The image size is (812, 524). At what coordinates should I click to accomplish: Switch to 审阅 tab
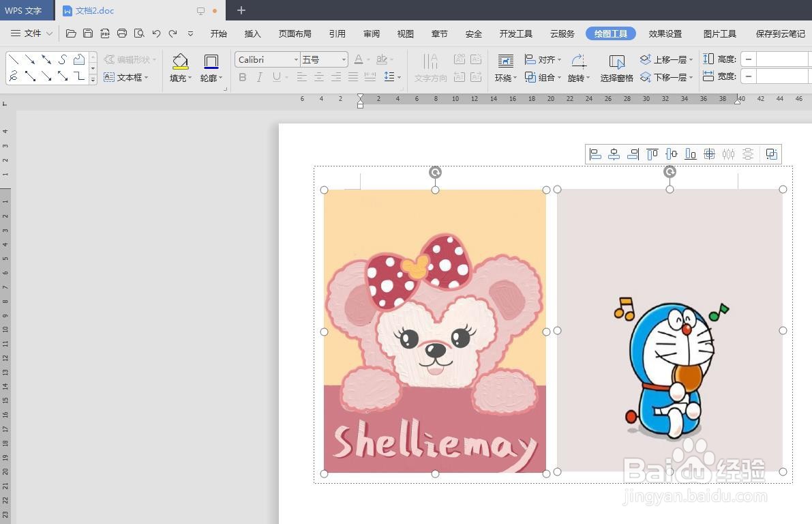(x=372, y=33)
